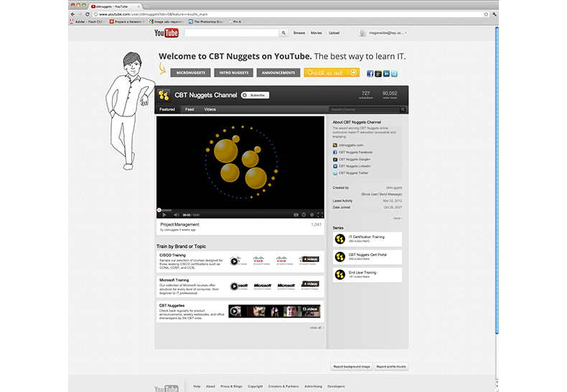Subscribe to CBT Nuggets Channel
The width and height of the screenshot is (567, 392).
[255, 95]
